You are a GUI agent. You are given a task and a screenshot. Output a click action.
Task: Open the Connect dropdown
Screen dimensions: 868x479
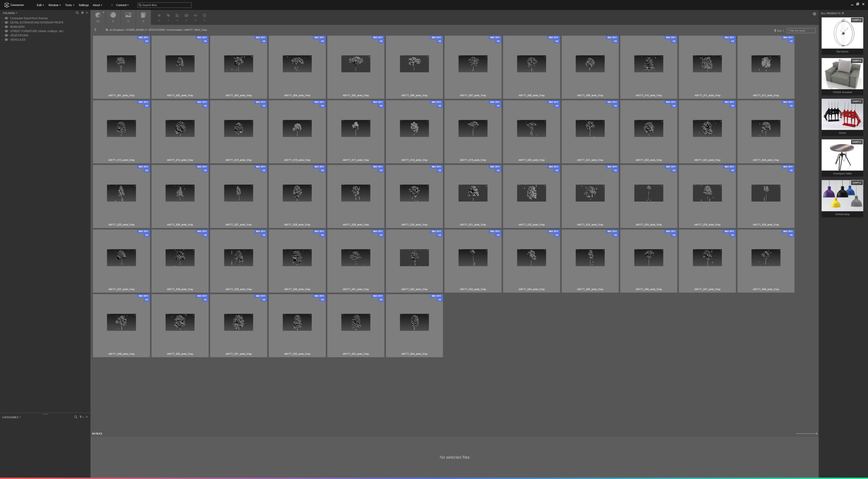pos(122,5)
